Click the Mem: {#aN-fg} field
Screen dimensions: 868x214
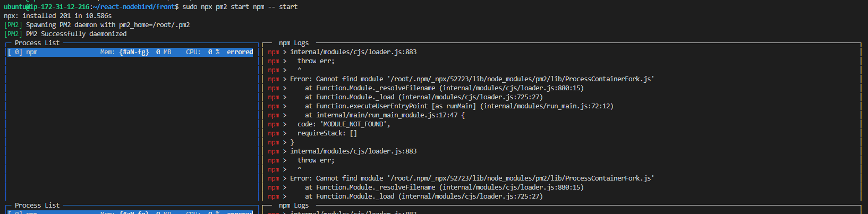pos(124,52)
